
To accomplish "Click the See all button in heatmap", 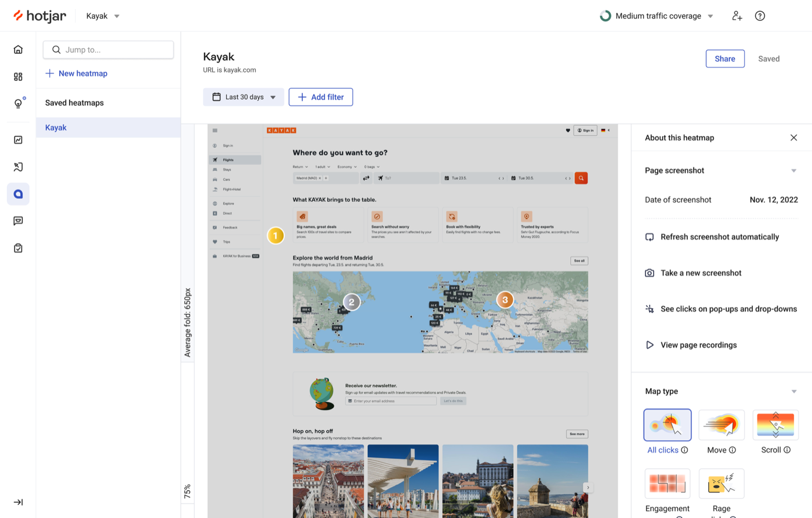I will tap(579, 260).
